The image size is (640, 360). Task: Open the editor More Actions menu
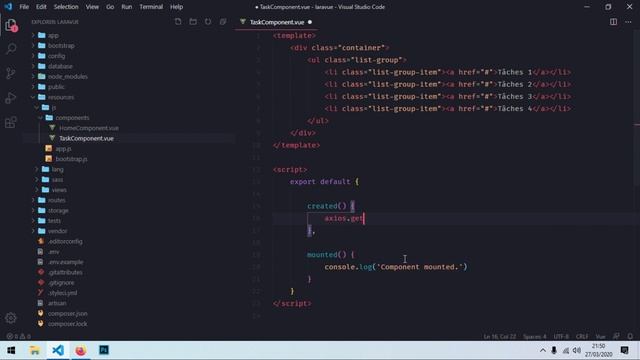click(628, 22)
